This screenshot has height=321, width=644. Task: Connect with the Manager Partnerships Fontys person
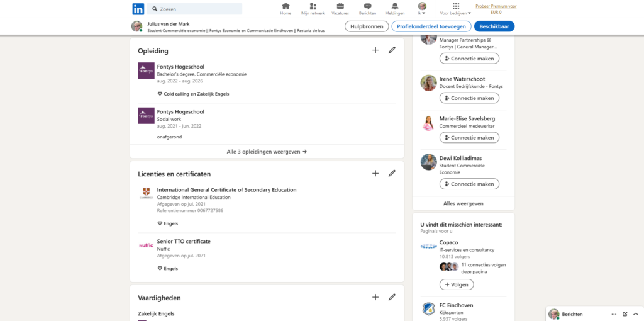click(x=469, y=59)
